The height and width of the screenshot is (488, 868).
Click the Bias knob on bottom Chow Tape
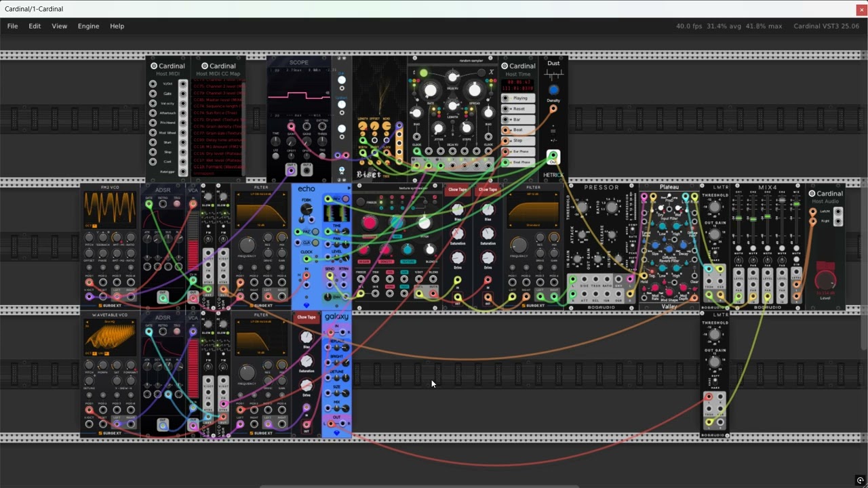tap(307, 338)
